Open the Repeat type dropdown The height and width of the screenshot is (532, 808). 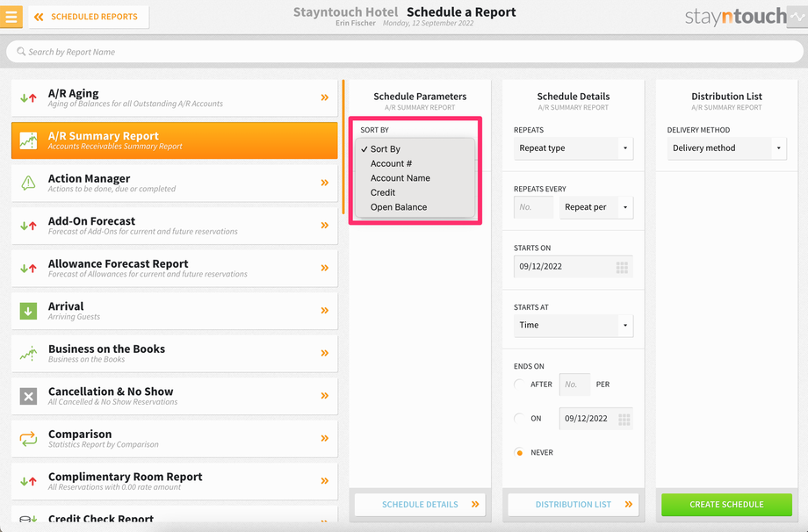click(x=573, y=148)
